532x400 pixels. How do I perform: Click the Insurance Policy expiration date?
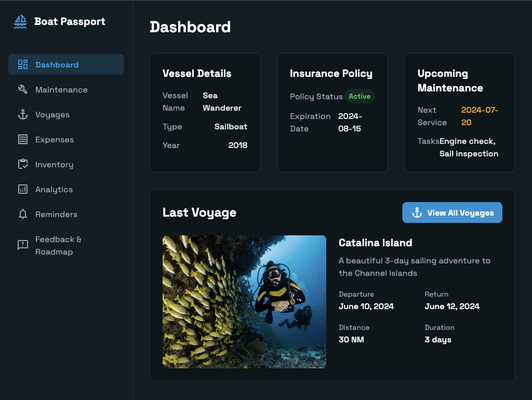350,123
